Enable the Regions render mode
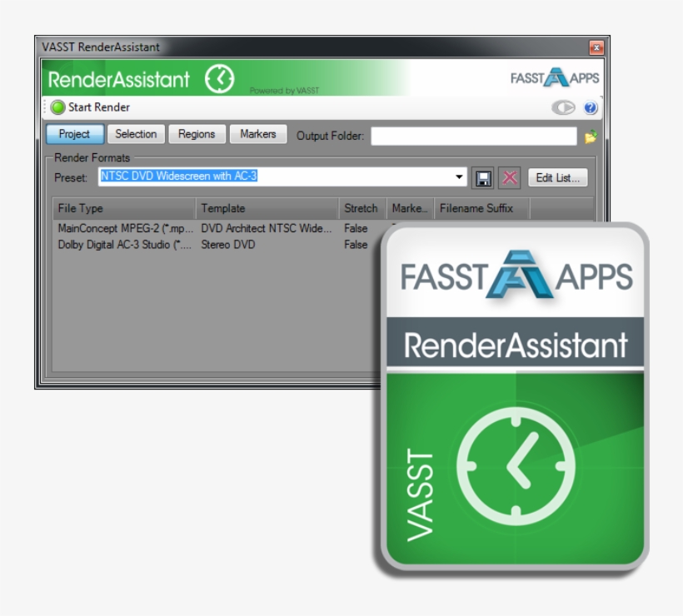Image resolution: width=683 pixels, height=616 pixels. point(197,134)
